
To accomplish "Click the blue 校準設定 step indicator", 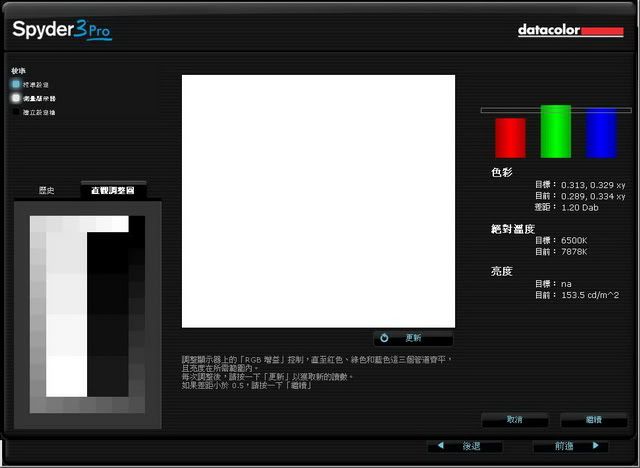I will (x=16, y=84).
